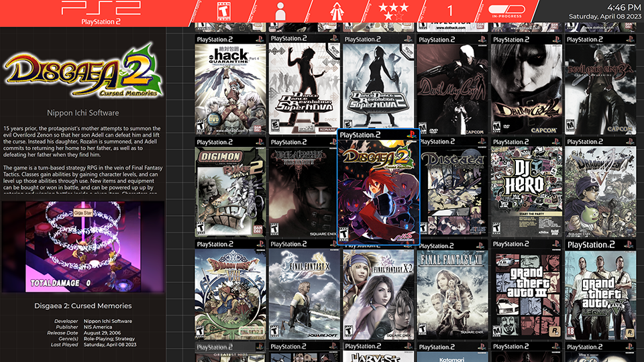Click the Rockstar logo on GTA III cover

(555, 330)
